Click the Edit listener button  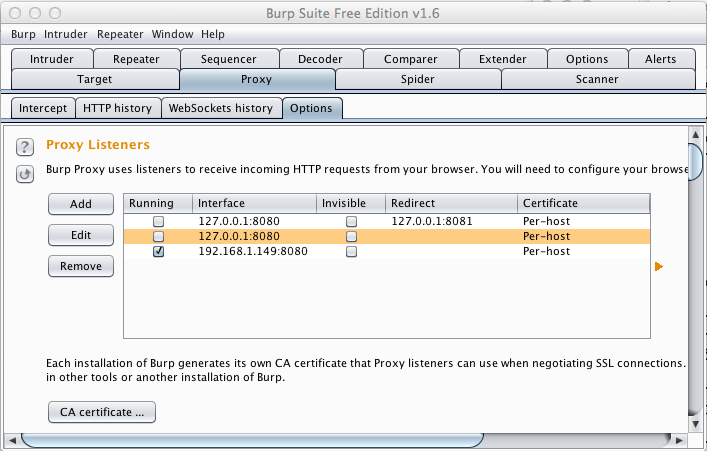coord(81,235)
